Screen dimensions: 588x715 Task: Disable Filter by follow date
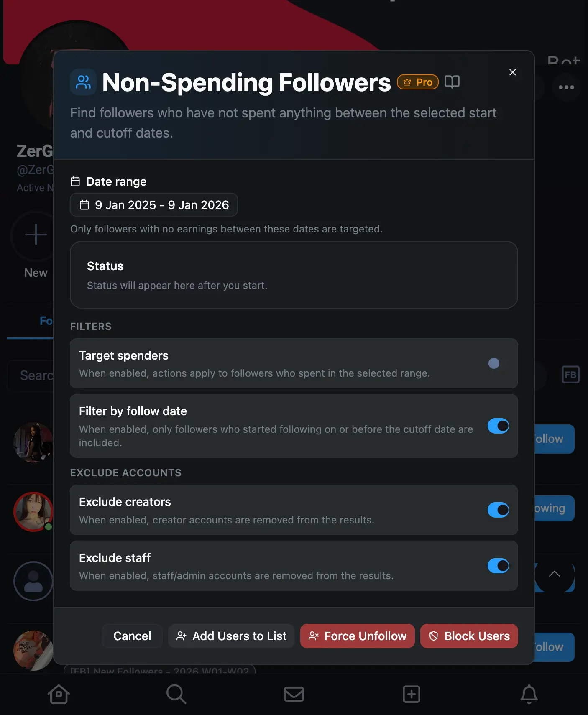tap(498, 426)
